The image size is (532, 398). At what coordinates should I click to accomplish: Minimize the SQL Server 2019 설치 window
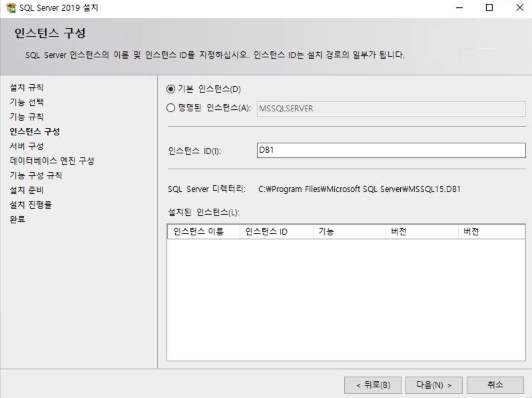(459, 7)
